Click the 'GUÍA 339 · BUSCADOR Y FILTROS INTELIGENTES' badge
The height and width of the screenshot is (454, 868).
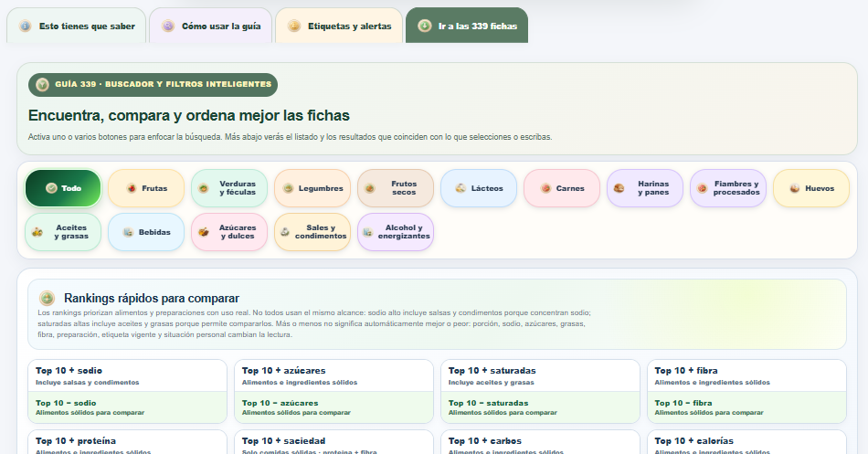pos(153,85)
